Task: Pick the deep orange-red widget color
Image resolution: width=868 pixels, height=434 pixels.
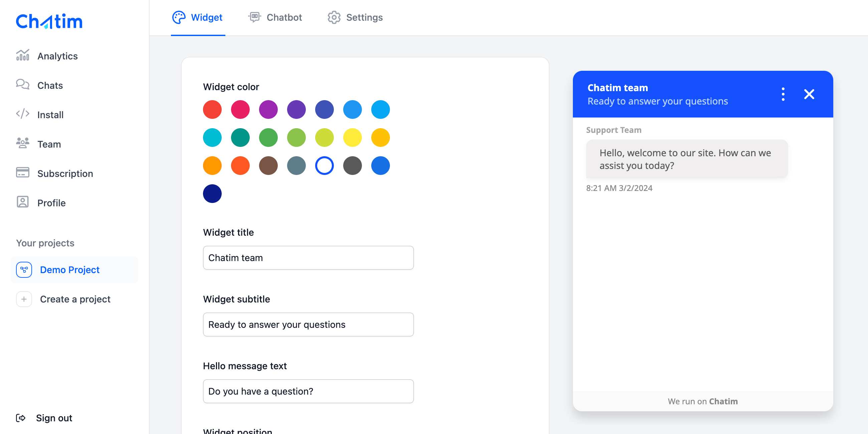Action: 240,166
